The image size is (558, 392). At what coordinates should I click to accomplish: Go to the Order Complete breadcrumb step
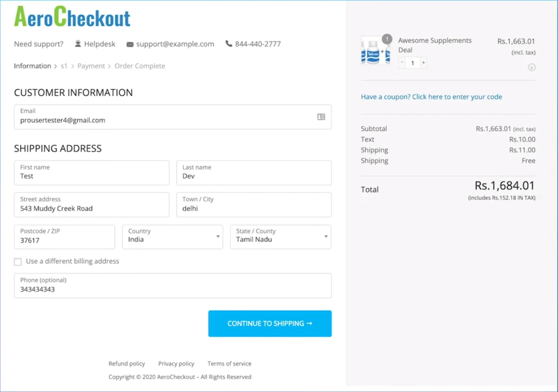click(x=140, y=66)
